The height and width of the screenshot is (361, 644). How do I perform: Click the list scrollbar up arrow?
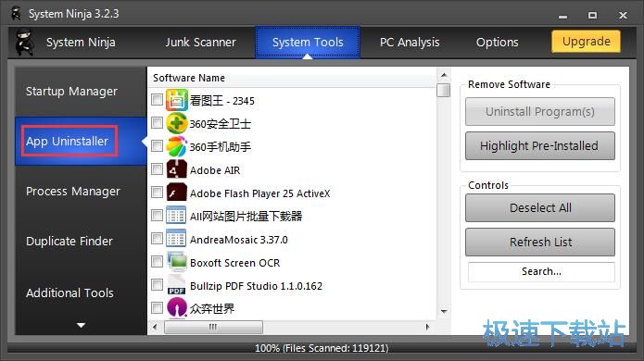(444, 75)
